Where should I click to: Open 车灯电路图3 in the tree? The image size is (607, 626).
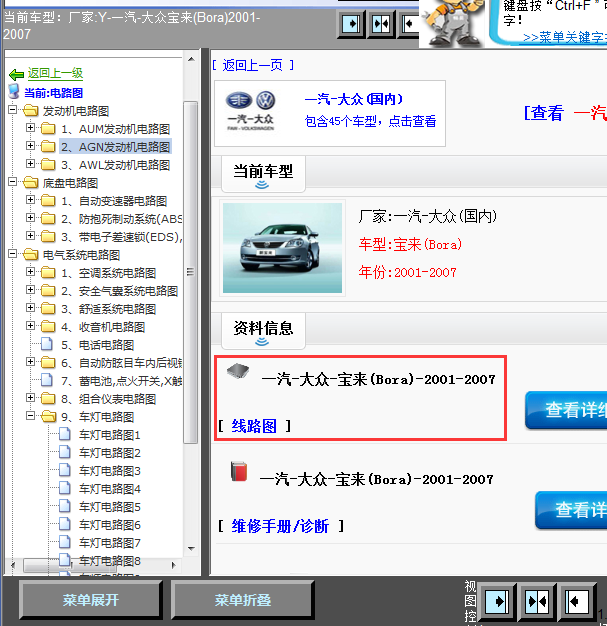coord(109,471)
